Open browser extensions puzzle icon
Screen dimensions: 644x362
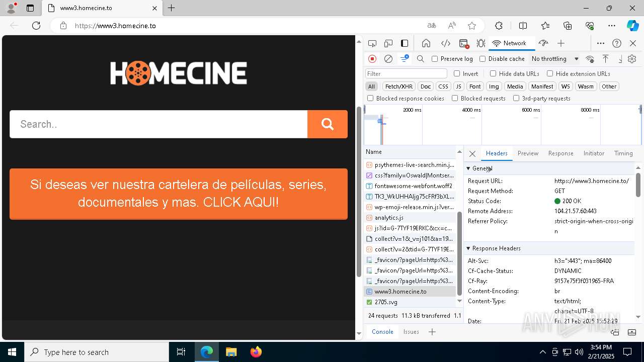pyautogui.click(x=499, y=26)
